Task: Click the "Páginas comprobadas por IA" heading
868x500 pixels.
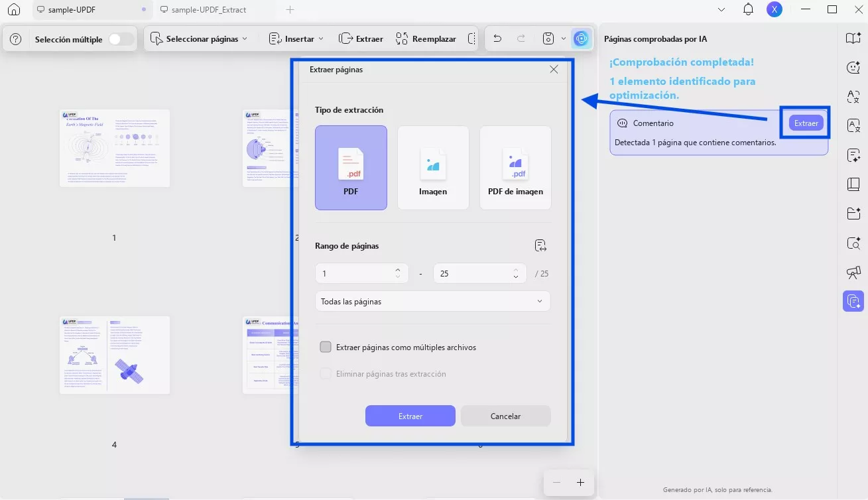Action: (655, 39)
